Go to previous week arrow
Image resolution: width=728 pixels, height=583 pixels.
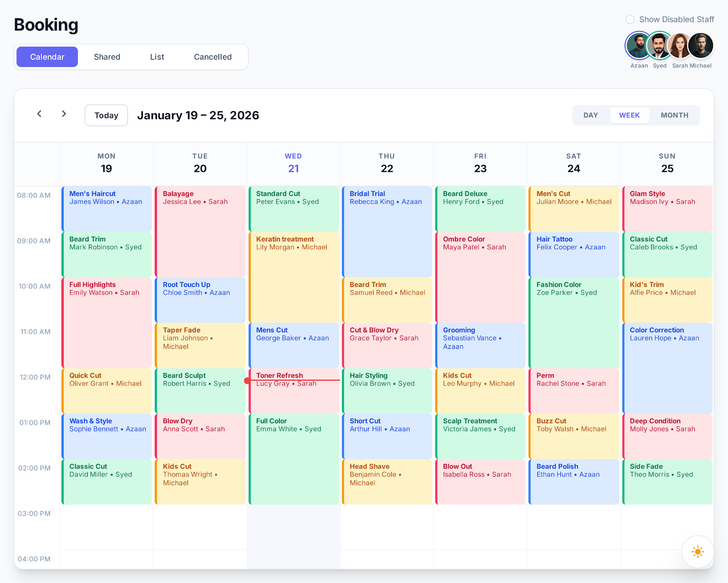tap(40, 114)
